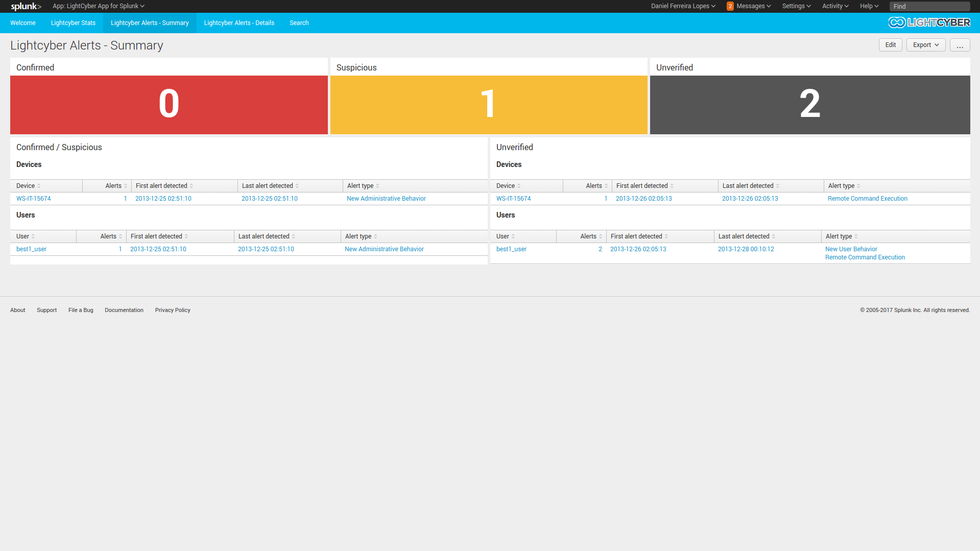
Task: Click New User Behavior alert type
Action: (851, 249)
